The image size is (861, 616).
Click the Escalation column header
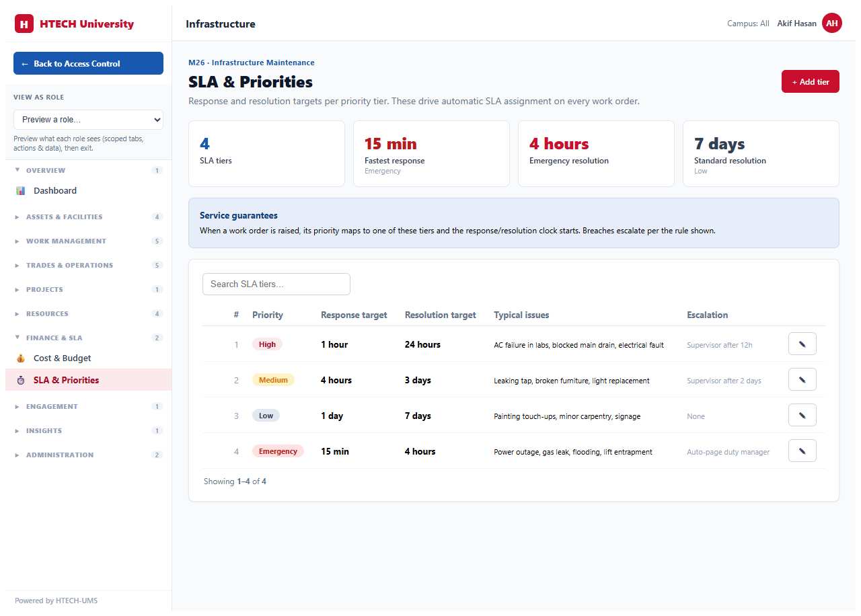tap(708, 315)
